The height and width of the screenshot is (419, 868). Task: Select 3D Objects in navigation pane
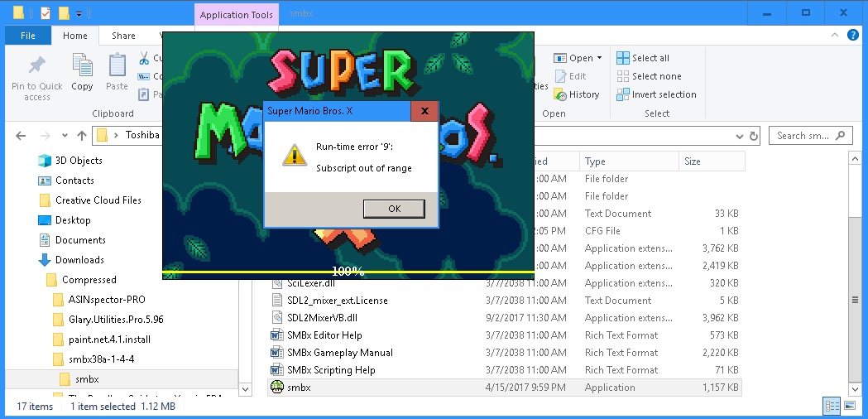(70, 160)
